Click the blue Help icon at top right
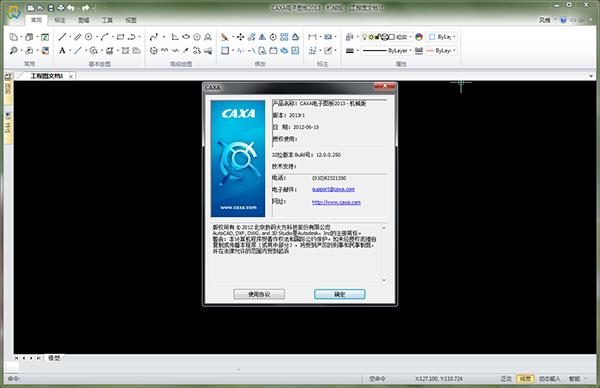Screen dimensions: 600x388 tap(563, 20)
